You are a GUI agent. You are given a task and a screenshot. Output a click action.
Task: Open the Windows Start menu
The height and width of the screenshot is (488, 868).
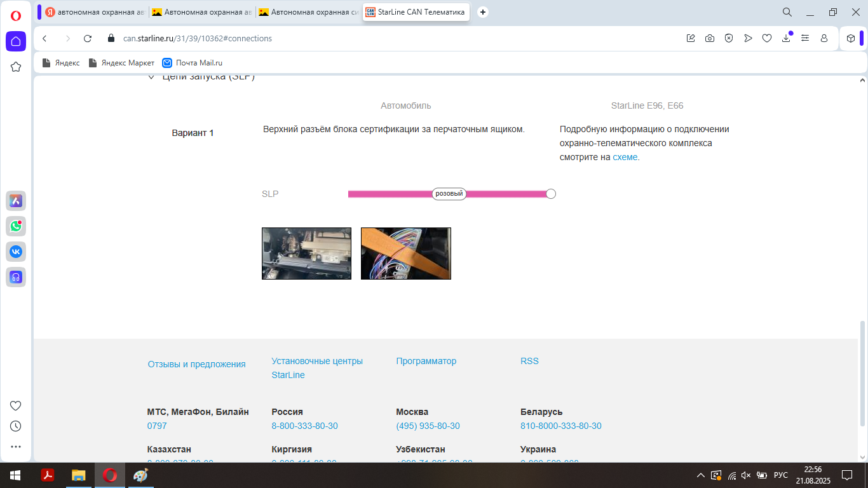(15, 475)
